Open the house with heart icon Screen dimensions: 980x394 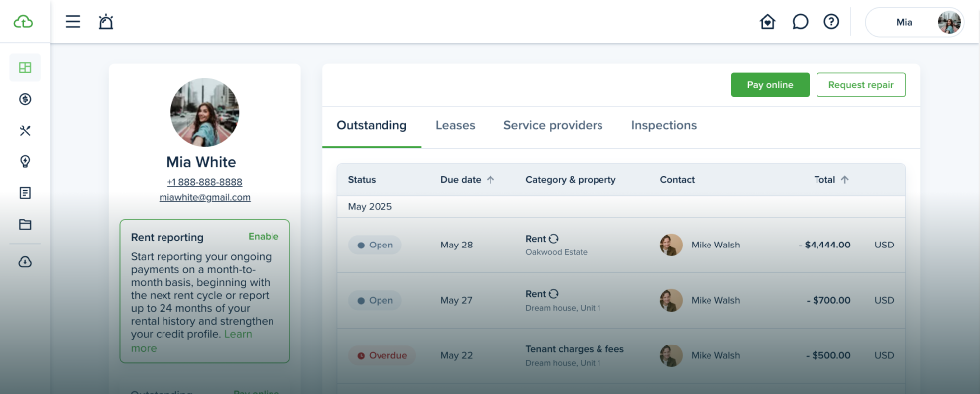click(768, 22)
